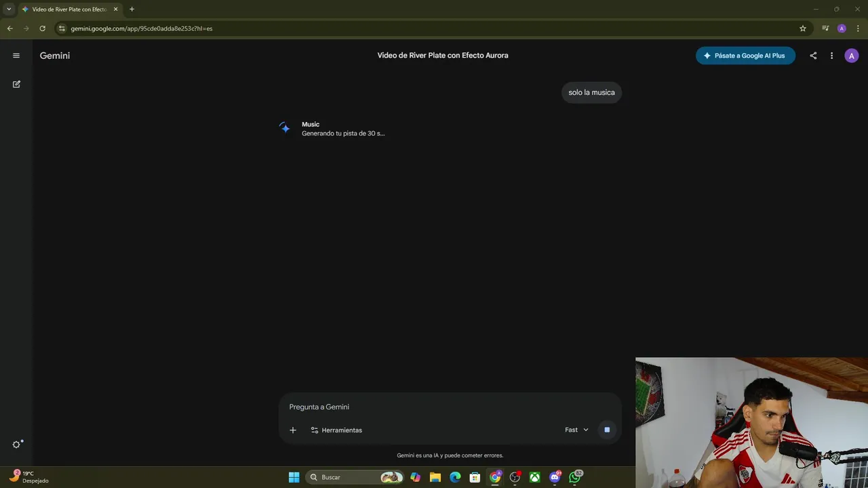The height and width of the screenshot is (488, 868).
Task: Open the conversation more options menu
Action: [x=831, y=56]
